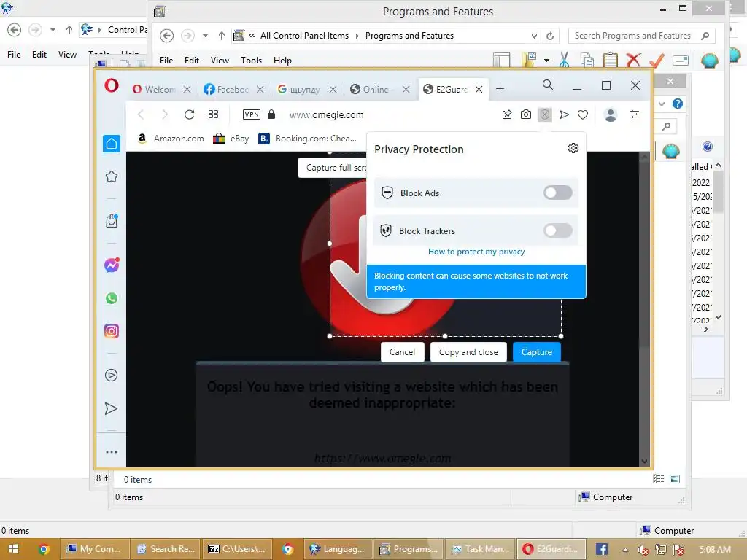The height and width of the screenshot is (560, 747).
Task: Open My Flow arrow icon in sidebar
Action: point(111,408)
